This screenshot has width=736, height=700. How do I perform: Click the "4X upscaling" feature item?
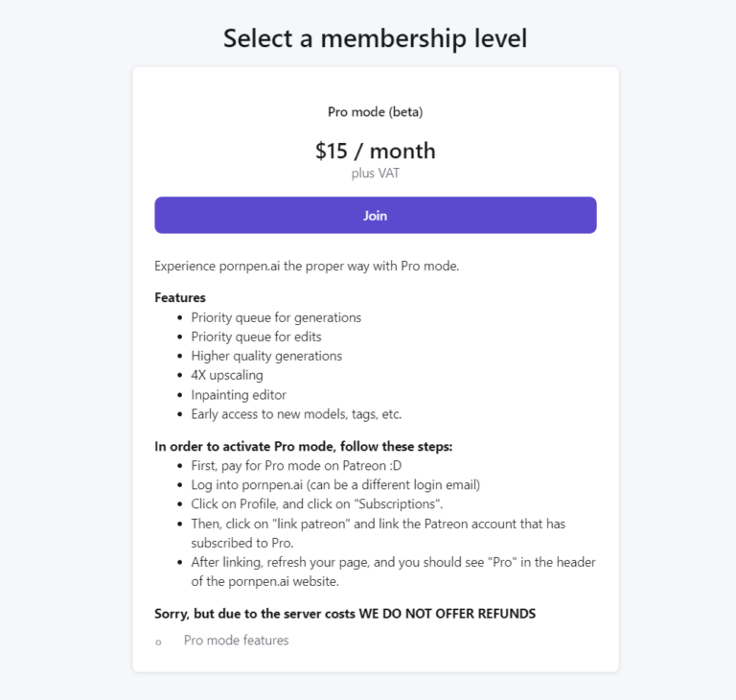(x=227, y=375)
